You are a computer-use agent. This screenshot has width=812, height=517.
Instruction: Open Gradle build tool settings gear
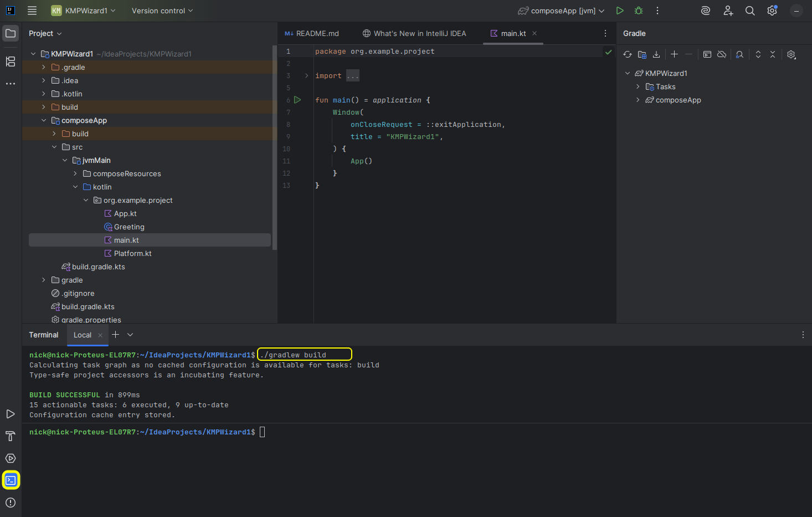(x=792, y=54)
